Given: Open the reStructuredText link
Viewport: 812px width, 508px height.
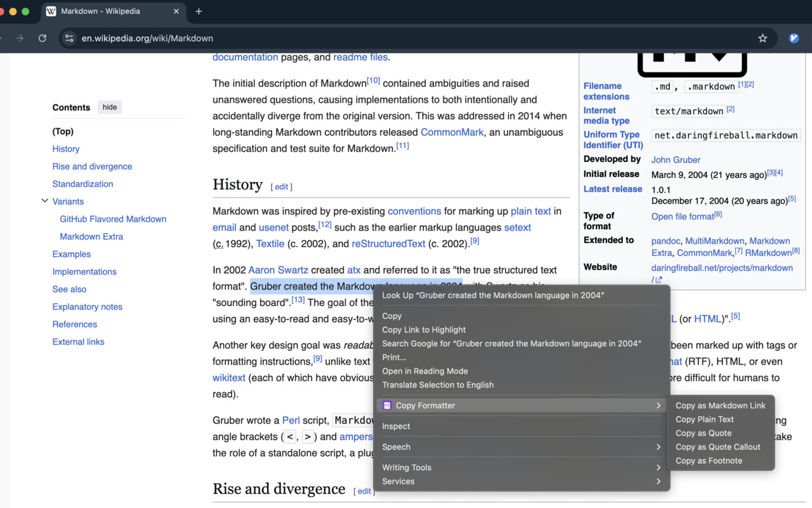Looking at the screenshot, I should pyautogui.click(x=389, y=244).
